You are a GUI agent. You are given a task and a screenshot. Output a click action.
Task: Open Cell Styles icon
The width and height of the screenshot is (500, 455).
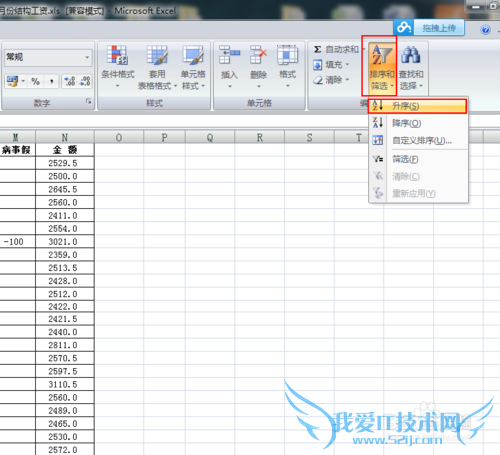pyautogui.click(x=193, y=55)
